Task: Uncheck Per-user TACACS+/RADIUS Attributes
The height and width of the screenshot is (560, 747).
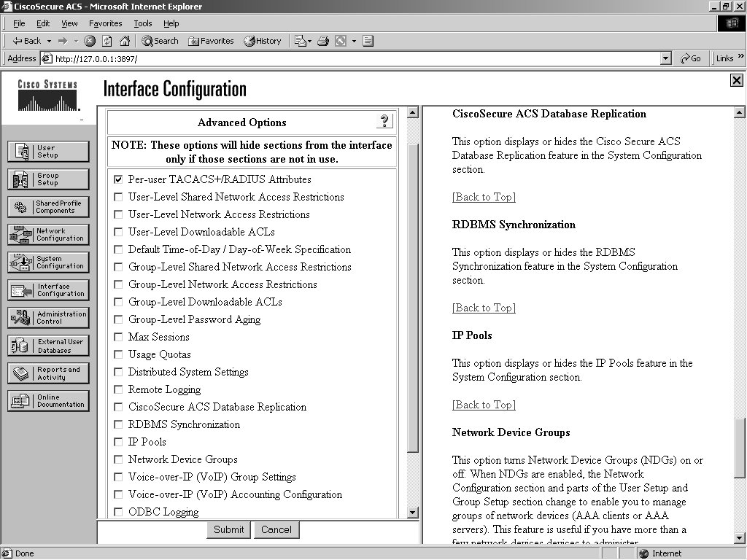Action: [118, 179]
